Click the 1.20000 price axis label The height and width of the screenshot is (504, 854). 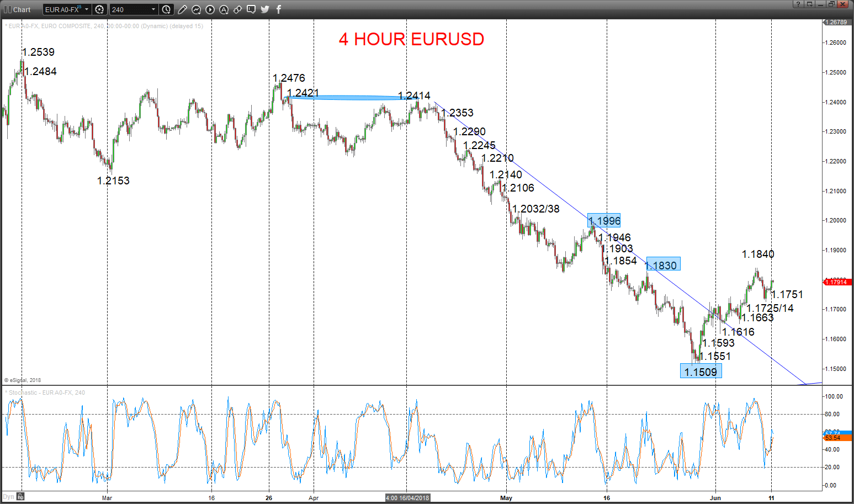coord(836,220)
